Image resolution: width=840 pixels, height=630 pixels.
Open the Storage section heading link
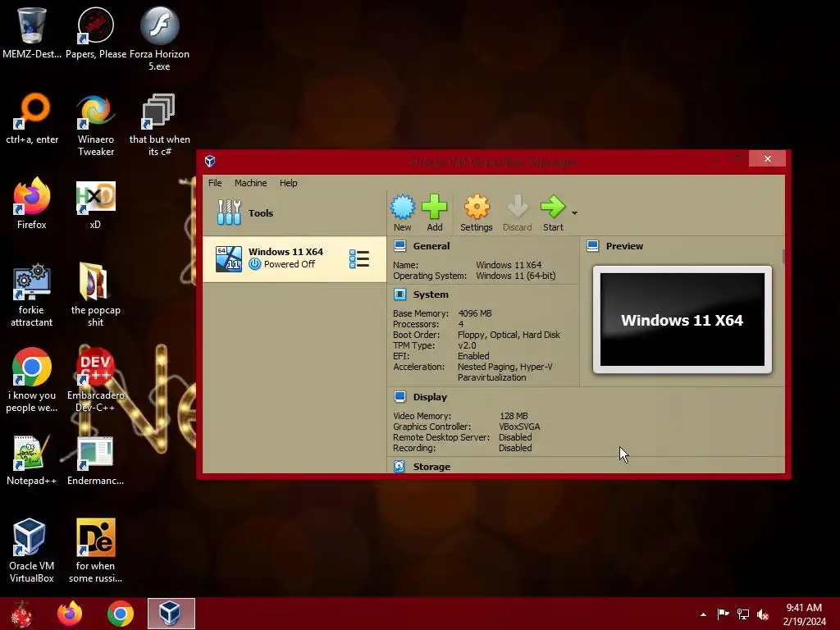[431, 467]
